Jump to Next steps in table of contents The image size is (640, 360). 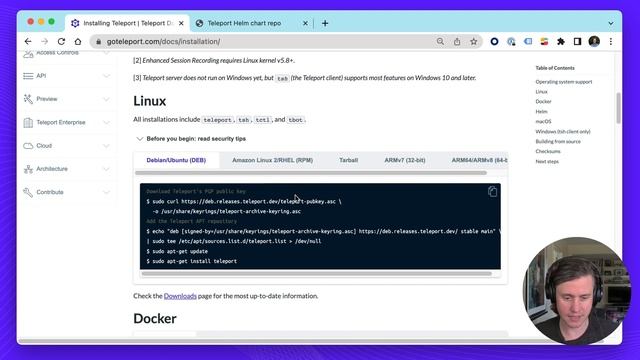coord(547,162)
